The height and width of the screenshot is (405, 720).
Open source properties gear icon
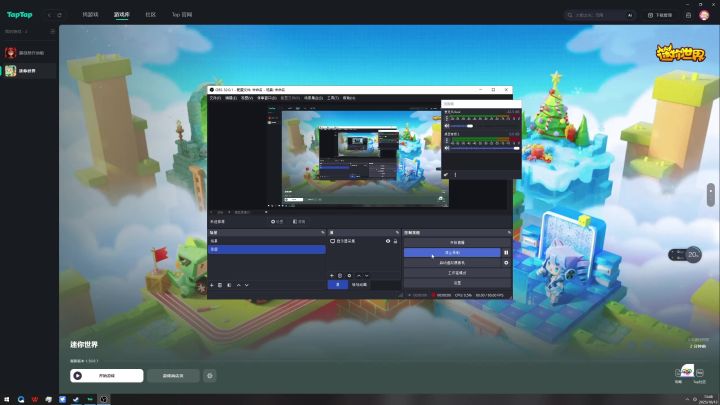point(349,276)
